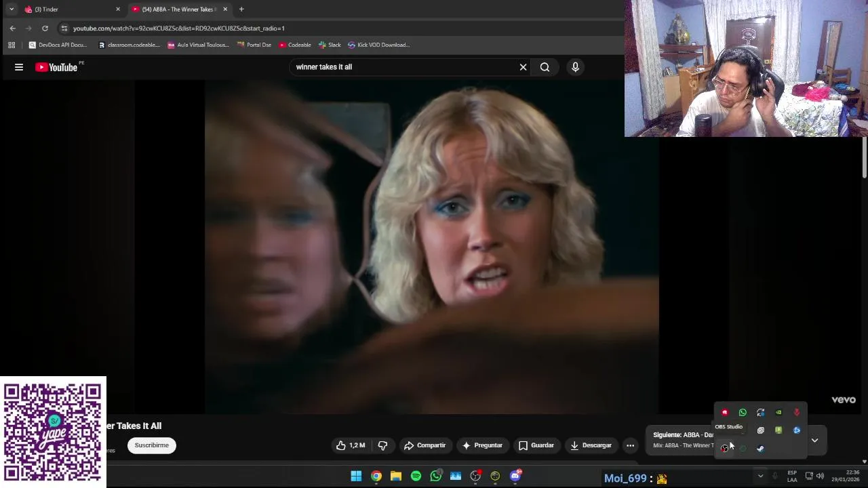Open the Compartir share dialog
The width and height of the screenshot is (868, 488).
pyautogui.click(x=425, y=445)
